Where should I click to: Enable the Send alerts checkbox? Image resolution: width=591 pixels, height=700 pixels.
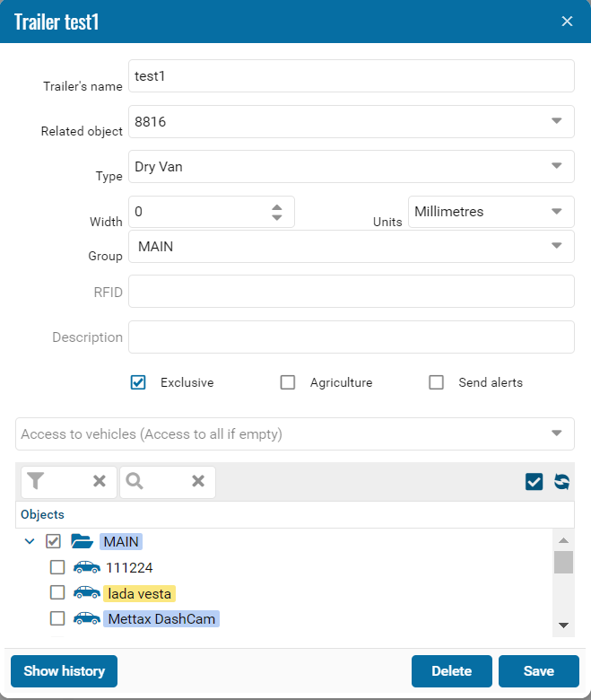click(437, 382)
